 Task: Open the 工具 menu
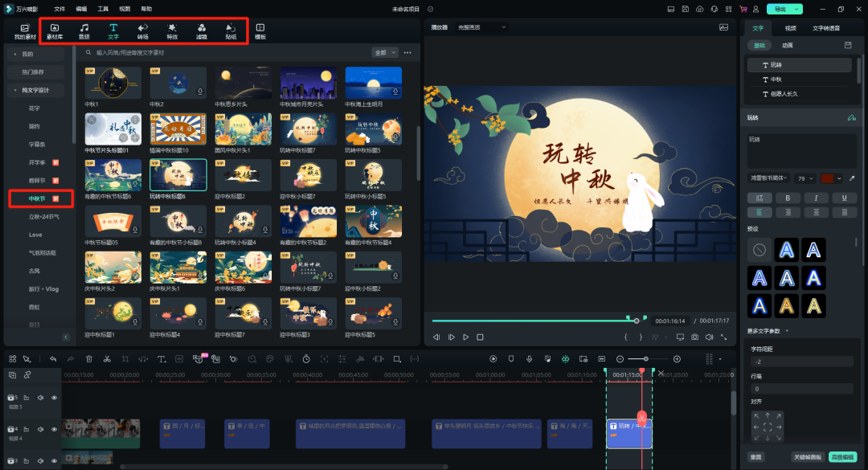click(x=103, y=9)
